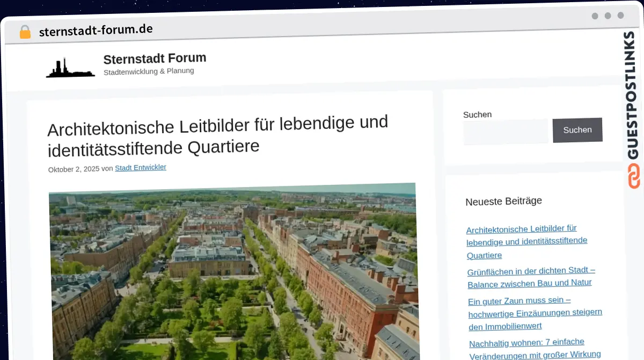The width and height of the screenshot is (644, 360).
Task: Open the Ein guter Zaun muss sein link
Action: click(535, 313)
